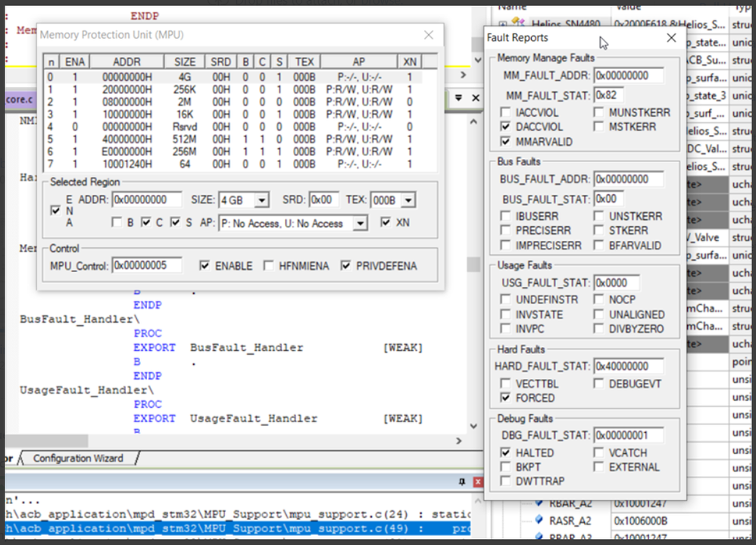The width and height of the screenshot is (756, 545).
Task: Select MPU region 5 at 40000000H
Action: pos(234,139)
